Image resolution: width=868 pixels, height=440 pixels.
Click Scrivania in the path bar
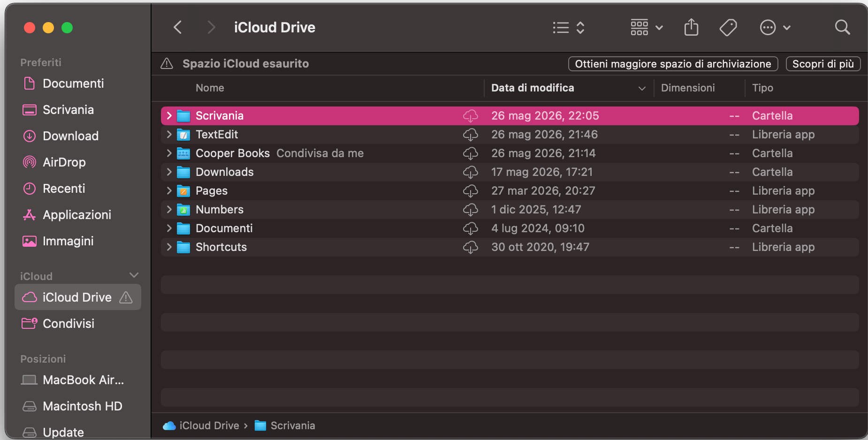(285, 425)
